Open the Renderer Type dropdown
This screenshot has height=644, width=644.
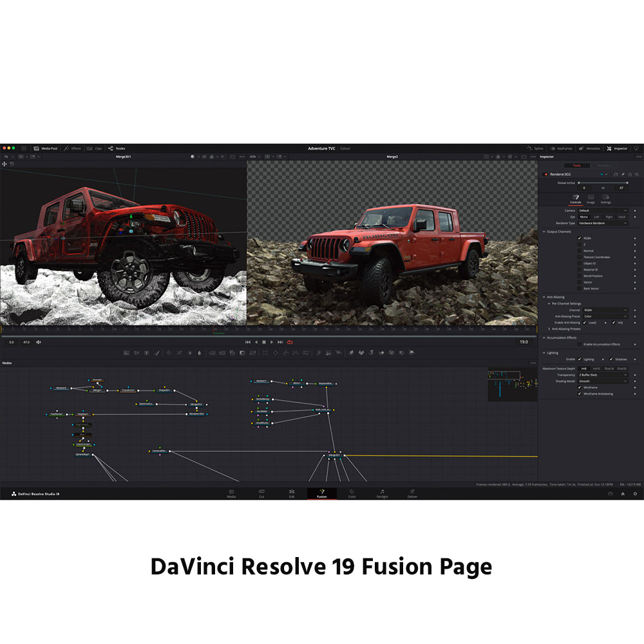603,223
